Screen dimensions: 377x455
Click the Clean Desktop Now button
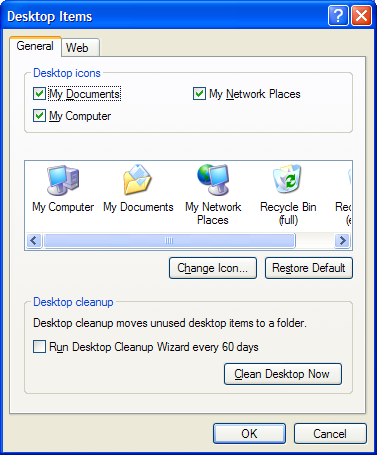pos(283,374)
